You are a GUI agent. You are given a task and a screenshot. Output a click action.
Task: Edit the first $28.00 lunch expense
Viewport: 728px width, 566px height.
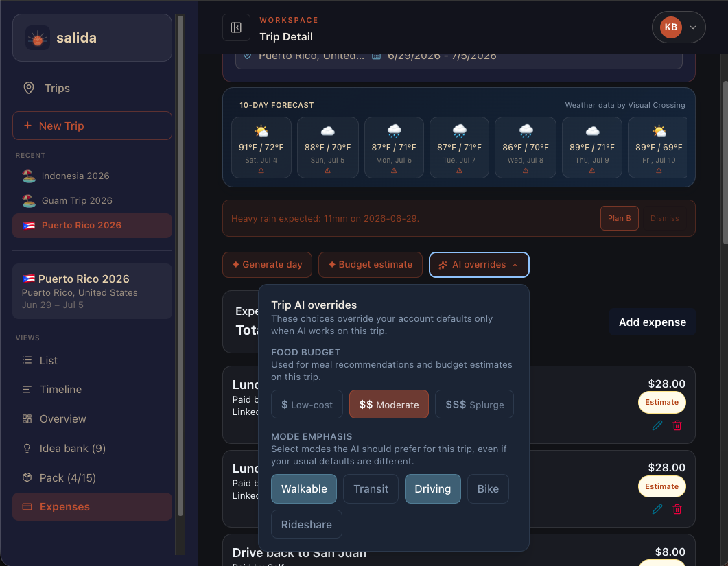(657, 425)
